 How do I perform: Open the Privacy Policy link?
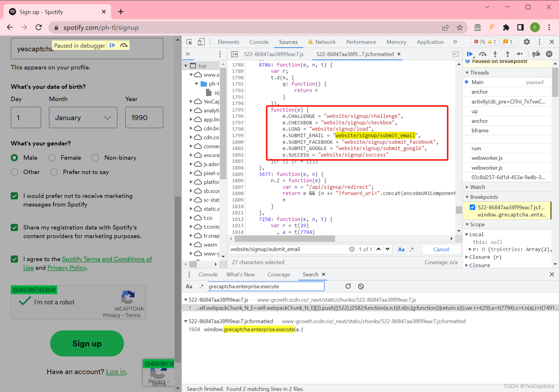pyautogui.click(x=66, y=268)
